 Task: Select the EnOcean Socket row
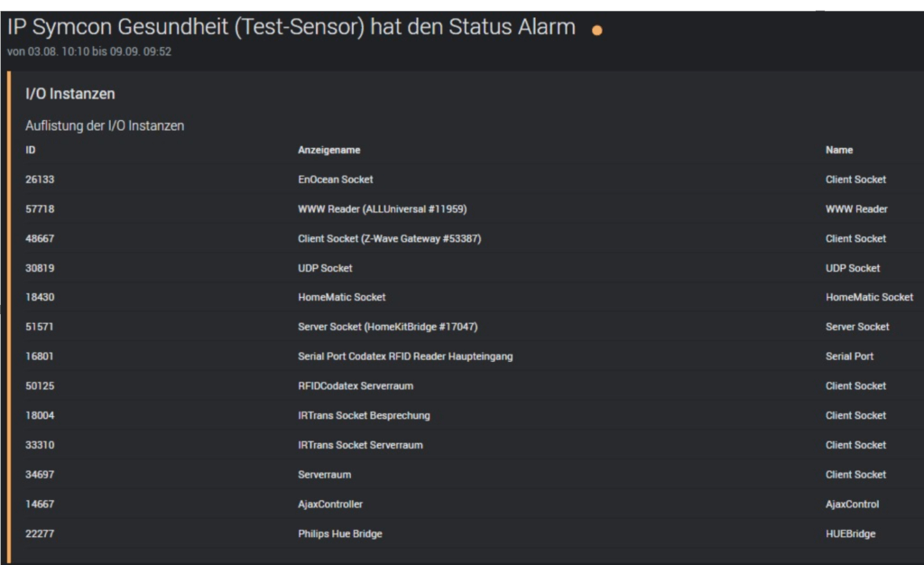point(335,180)
